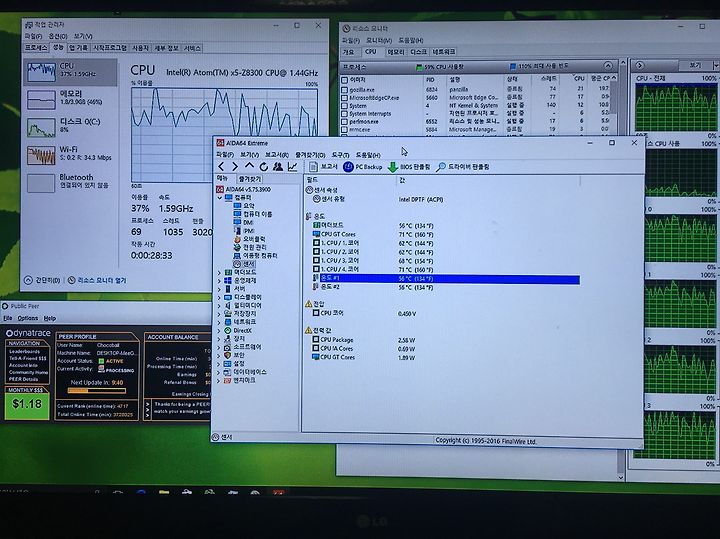Select the Computer Name item in tree

(253, 214)
